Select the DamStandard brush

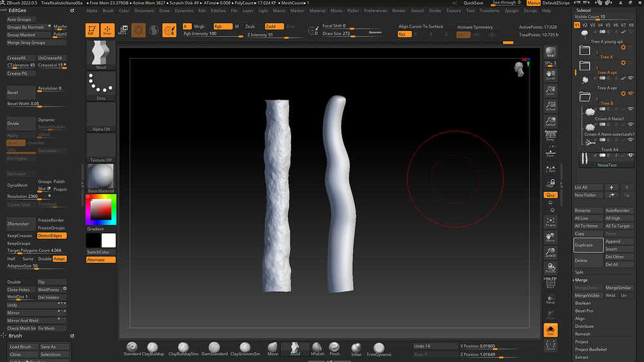[x=214, y=349]
